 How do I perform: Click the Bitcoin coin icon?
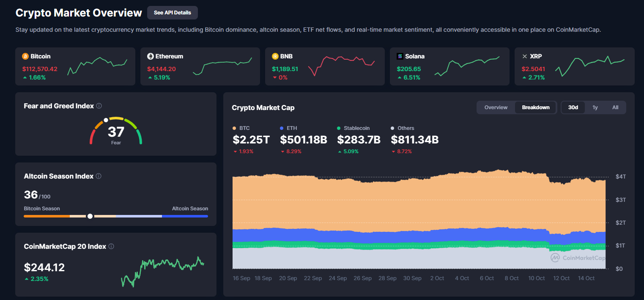25,56
